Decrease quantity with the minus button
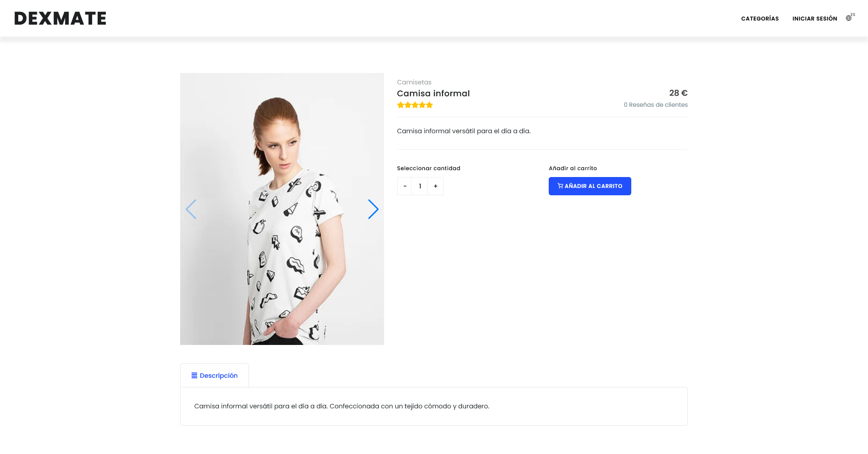Viewport: 868px width, 454px height. [x=405, y=186]
